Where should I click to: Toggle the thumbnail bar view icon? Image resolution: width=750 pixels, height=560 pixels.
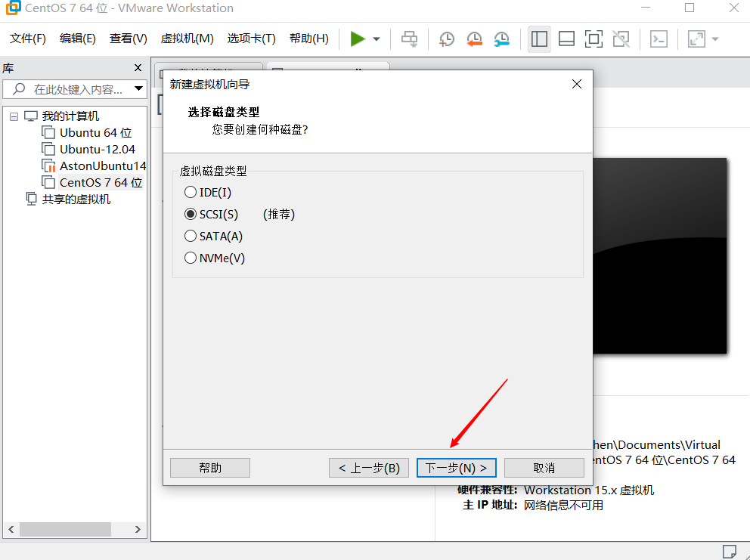[x=566, y=39]
